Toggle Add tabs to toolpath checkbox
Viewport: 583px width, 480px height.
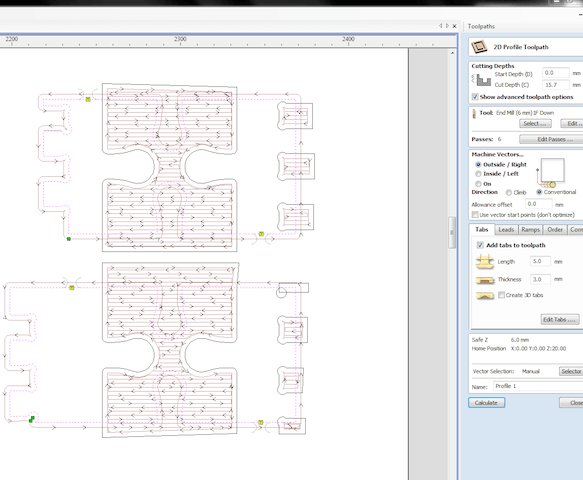click(x=480, y=245)
